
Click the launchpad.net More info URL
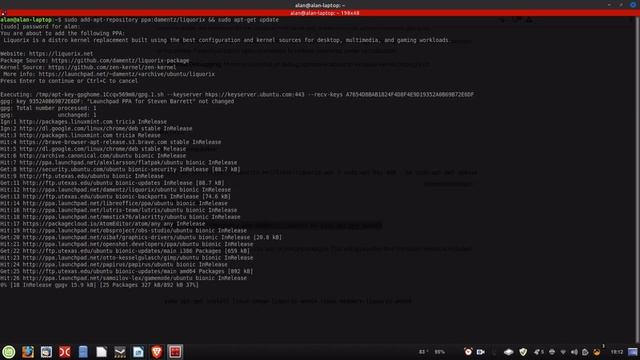click(x=127, y=74)
